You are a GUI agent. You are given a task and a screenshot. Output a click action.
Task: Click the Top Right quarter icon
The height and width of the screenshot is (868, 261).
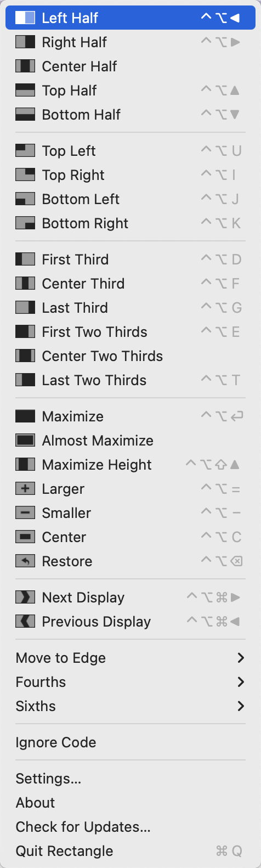(x=25, y=175)
